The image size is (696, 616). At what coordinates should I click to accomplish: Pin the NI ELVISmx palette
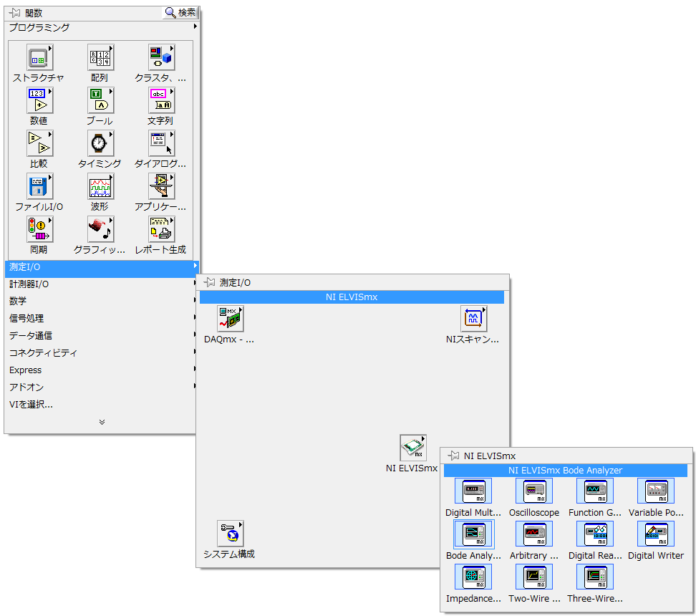pyautogui.click(x=453, y=456)
